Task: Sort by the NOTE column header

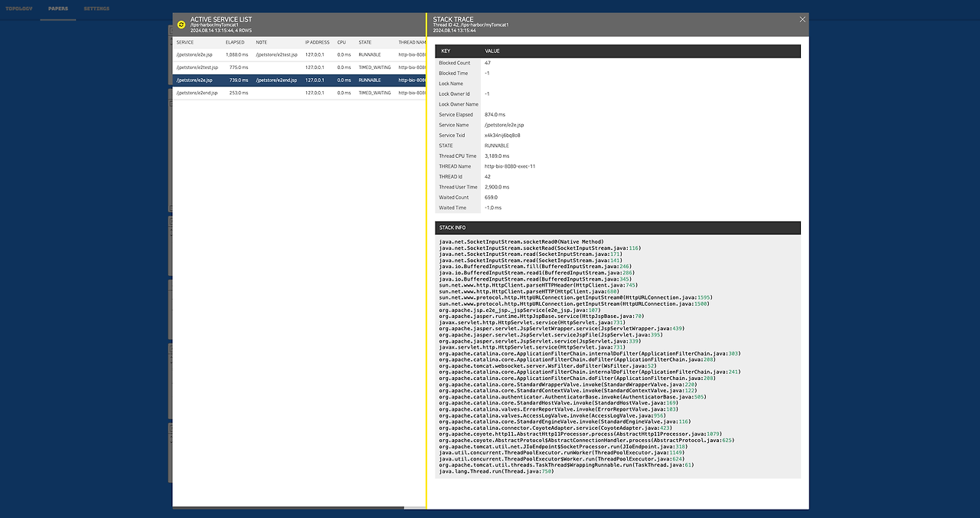Action: pos(262,42)
